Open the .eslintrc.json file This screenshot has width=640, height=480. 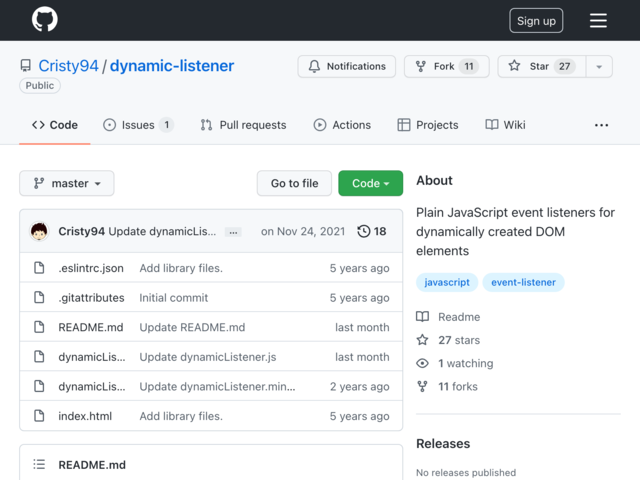[91, 268]
